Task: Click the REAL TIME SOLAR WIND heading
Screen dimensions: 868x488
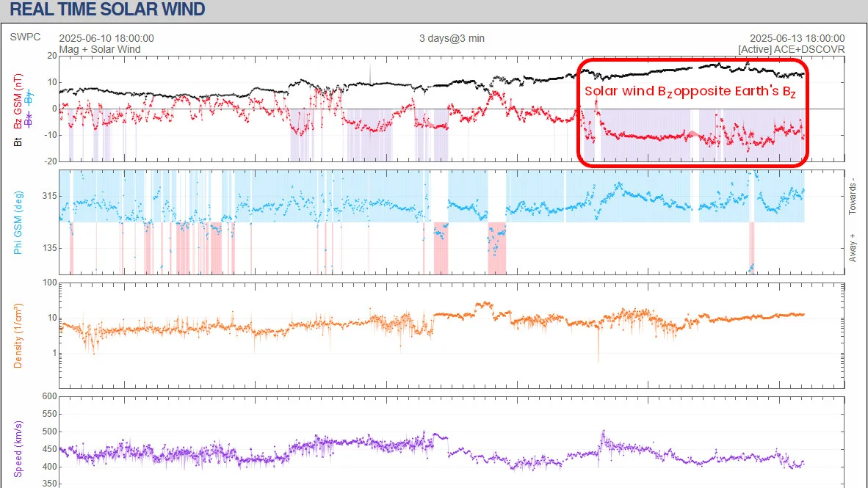Action: coord(107,10)
